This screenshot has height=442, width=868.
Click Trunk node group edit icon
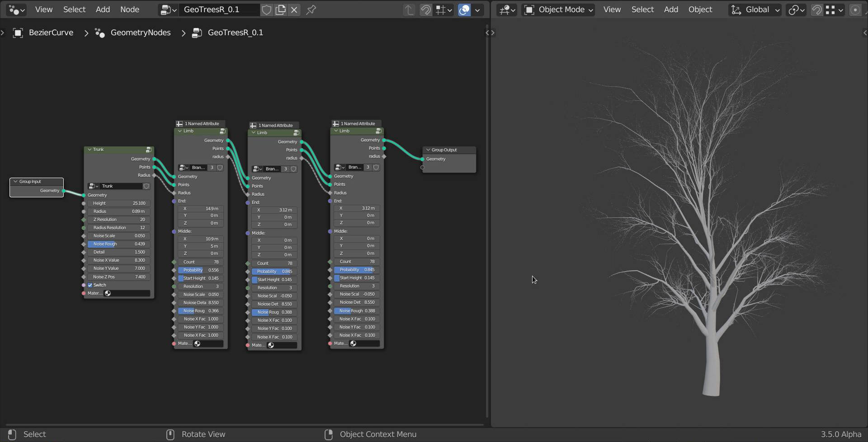point(148,150)
